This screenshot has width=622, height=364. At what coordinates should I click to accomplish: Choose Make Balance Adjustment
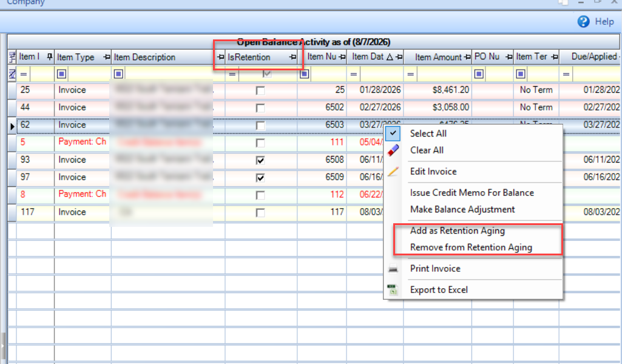point(462,209)
